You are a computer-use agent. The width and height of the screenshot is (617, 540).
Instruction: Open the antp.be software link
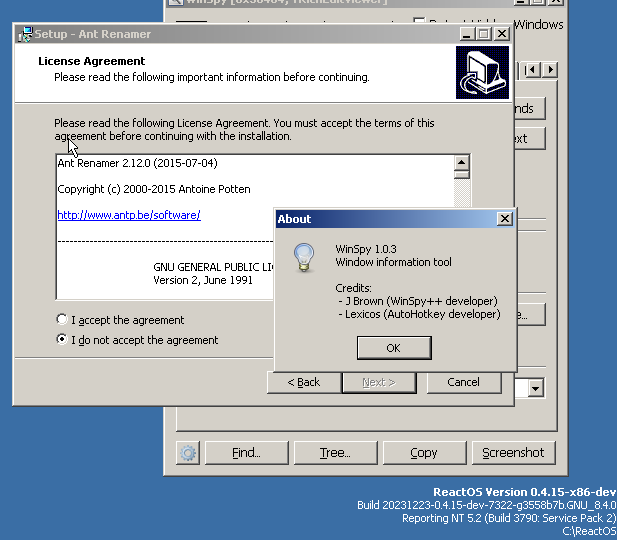[129, 215]
